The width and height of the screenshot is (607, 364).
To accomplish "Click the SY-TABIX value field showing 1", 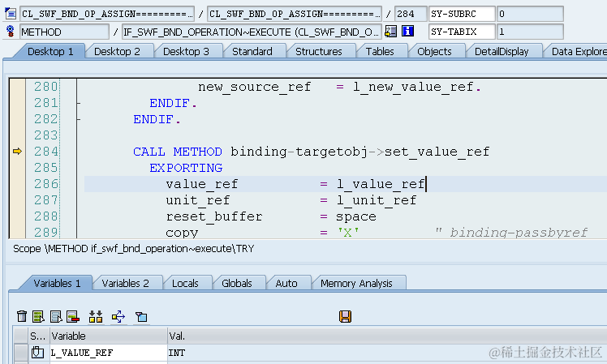I will coord(530,32).
